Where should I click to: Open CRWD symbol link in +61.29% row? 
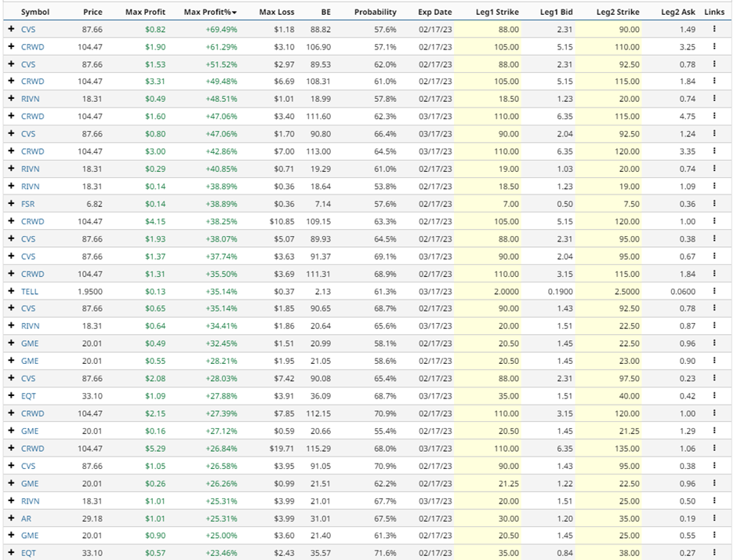point(32,47)
